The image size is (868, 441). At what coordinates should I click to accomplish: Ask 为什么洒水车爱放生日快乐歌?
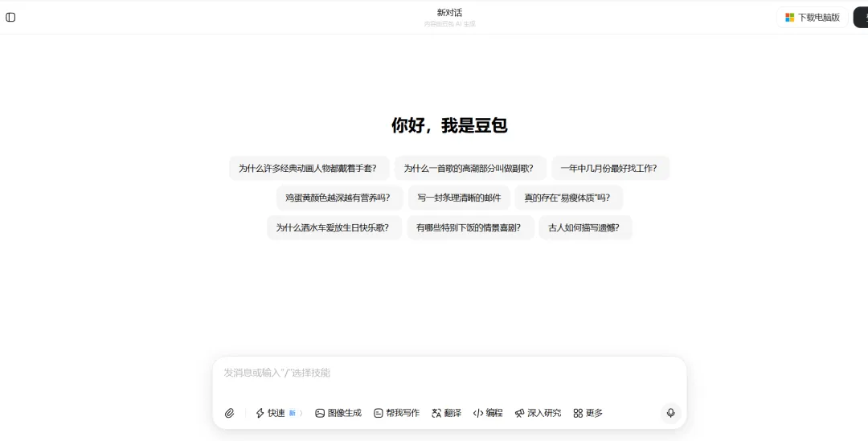334,227
